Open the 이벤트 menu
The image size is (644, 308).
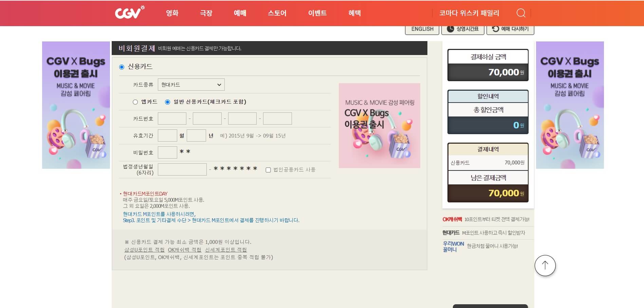click(317, 13)
